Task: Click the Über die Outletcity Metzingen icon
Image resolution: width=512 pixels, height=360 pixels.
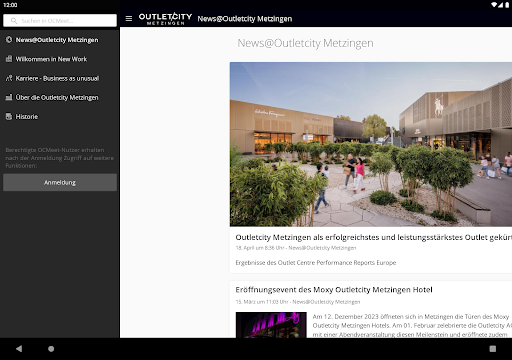Action: point(9,97)
